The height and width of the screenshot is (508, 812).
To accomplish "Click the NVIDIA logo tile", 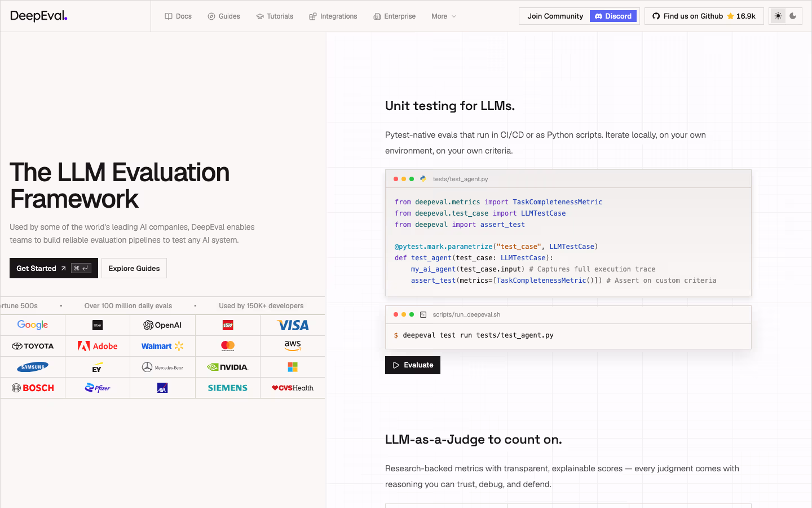I will [x=228, y=367].
